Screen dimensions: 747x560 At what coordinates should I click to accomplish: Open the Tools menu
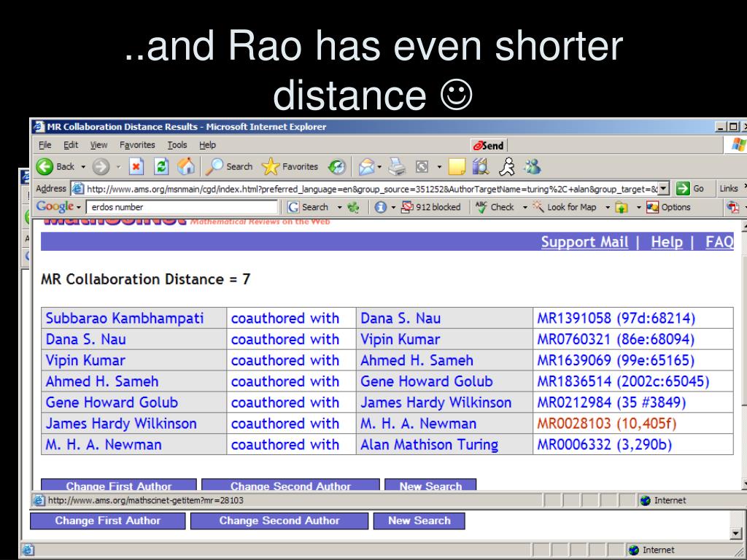coord(177,145)
